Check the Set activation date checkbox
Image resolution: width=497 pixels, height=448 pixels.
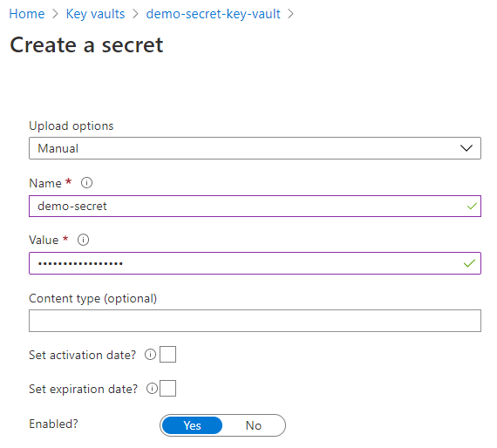167,354
